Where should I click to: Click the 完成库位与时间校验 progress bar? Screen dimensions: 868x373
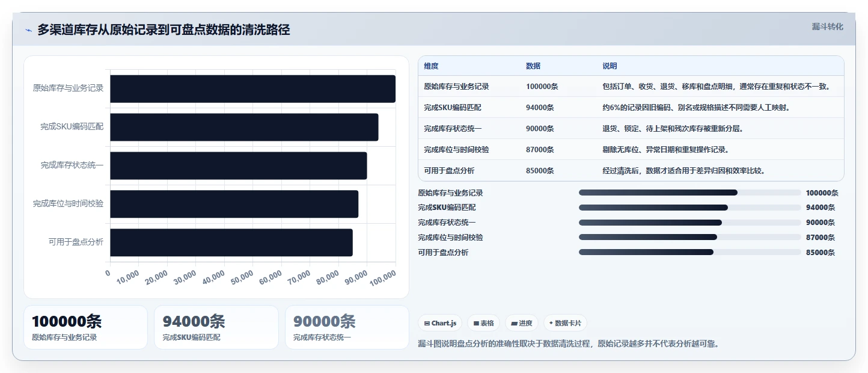point(690,237)
